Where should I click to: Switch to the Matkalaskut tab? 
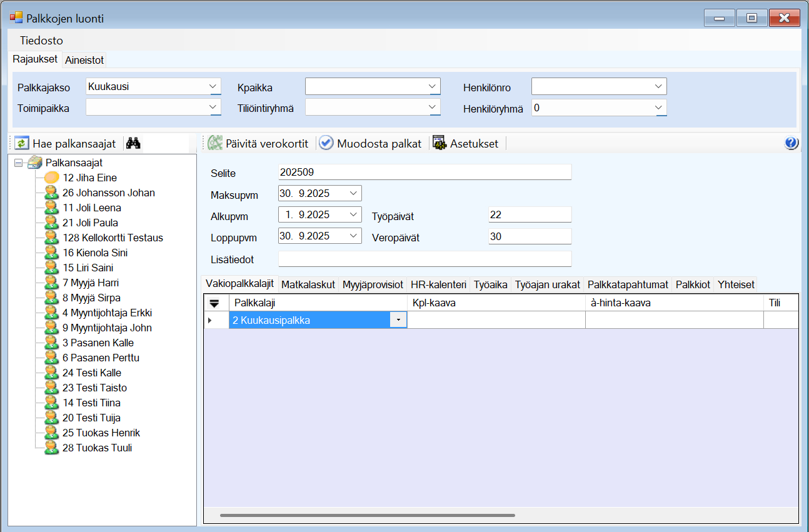coord(308,284)
